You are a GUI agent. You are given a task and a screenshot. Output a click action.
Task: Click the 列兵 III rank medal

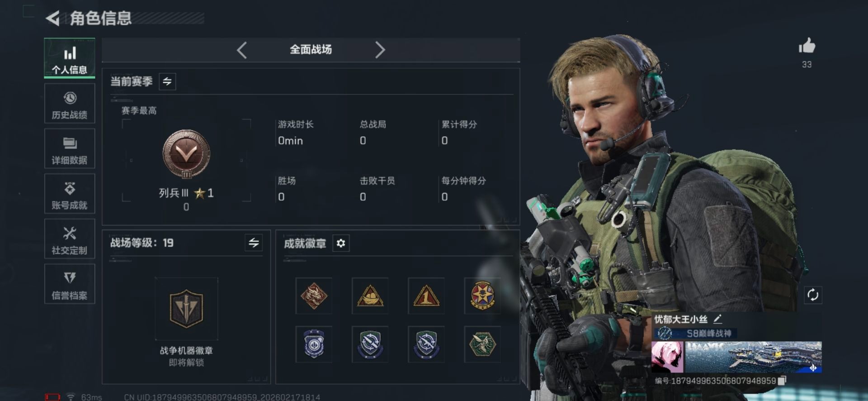tap(186, 154)
